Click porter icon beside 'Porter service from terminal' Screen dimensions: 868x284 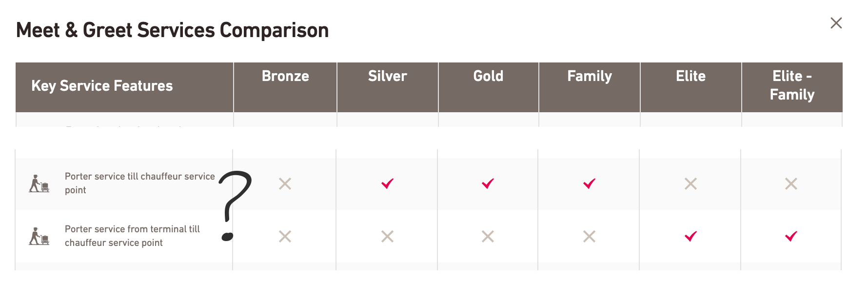pos(39,236)
